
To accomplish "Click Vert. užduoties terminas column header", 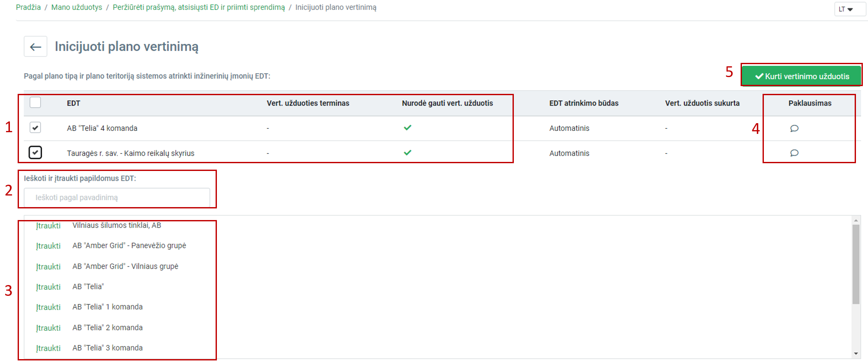I will [x=308, y=103].
